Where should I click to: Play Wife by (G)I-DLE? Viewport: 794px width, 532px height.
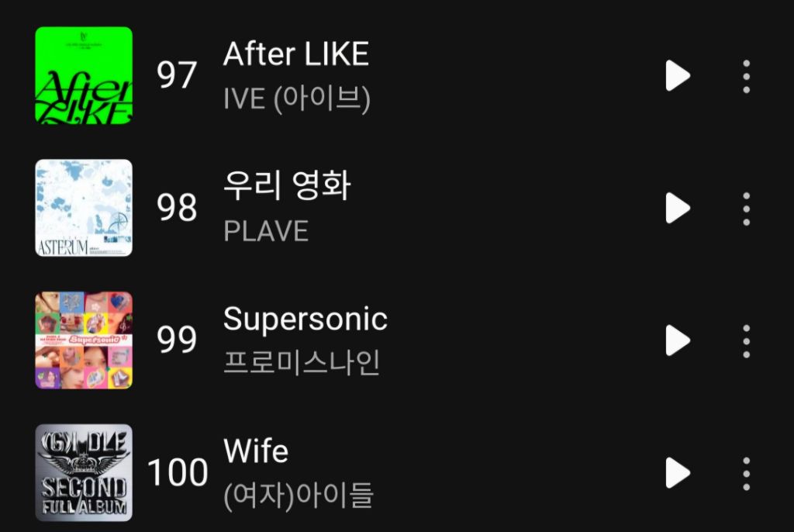coord(678,472)
